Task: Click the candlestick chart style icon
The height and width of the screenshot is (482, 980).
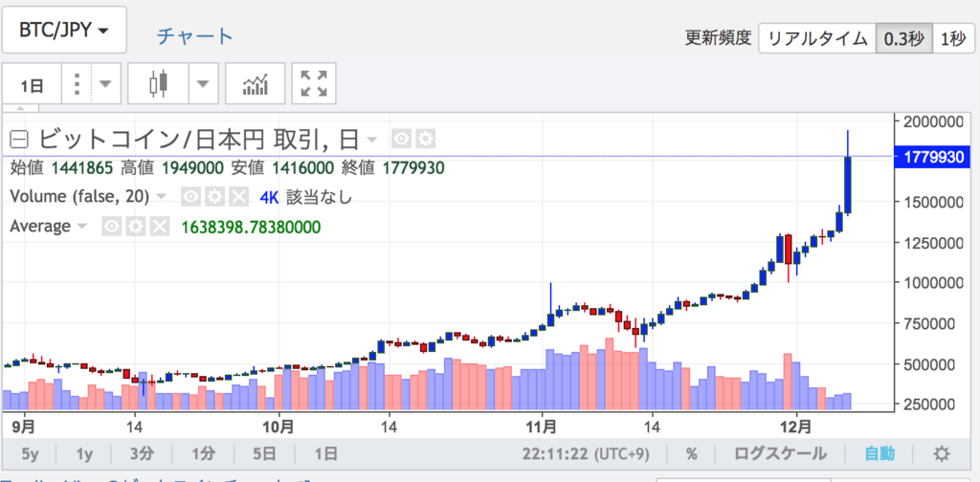Action: pos(159,83)
